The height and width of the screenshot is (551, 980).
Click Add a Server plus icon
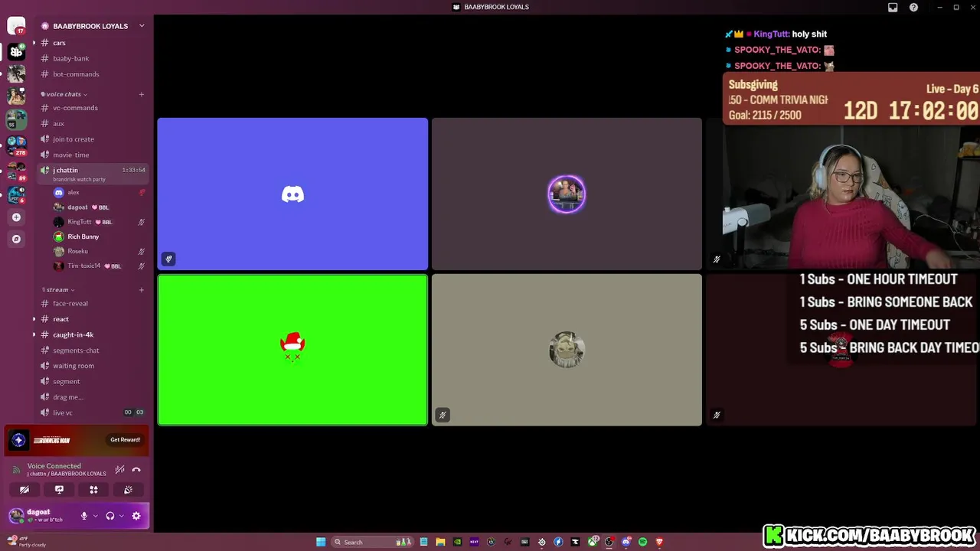[16, 217]
